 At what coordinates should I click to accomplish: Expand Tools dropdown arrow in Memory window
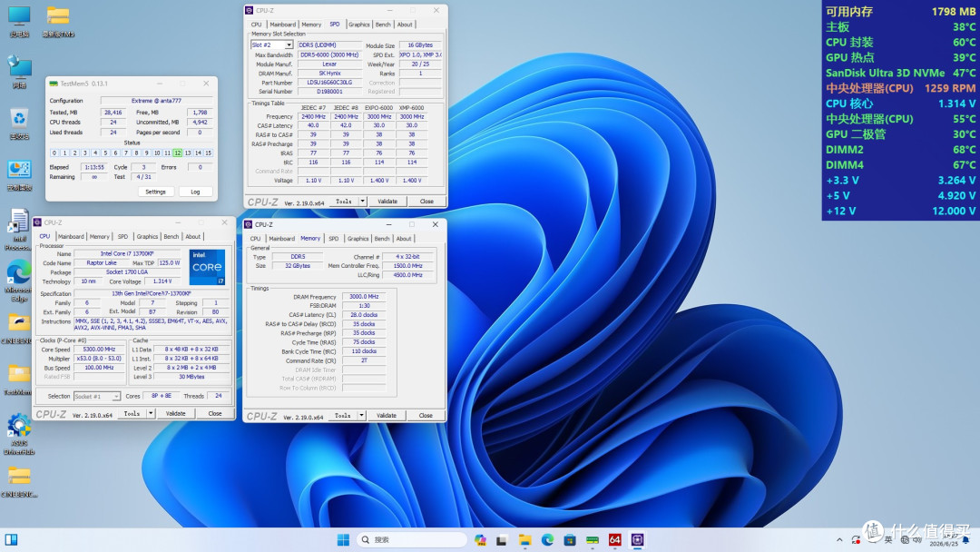(361, 416)
